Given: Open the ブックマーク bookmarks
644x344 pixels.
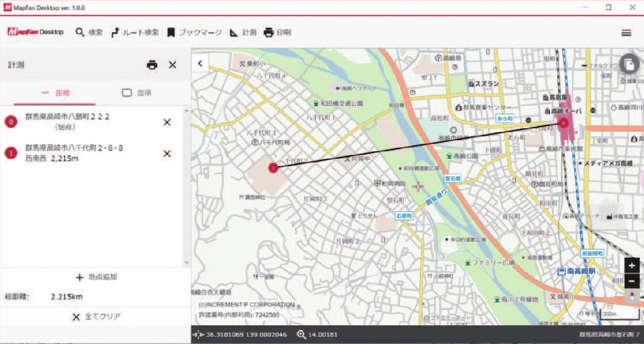Looking at the screenshot, I should [194, 32].
